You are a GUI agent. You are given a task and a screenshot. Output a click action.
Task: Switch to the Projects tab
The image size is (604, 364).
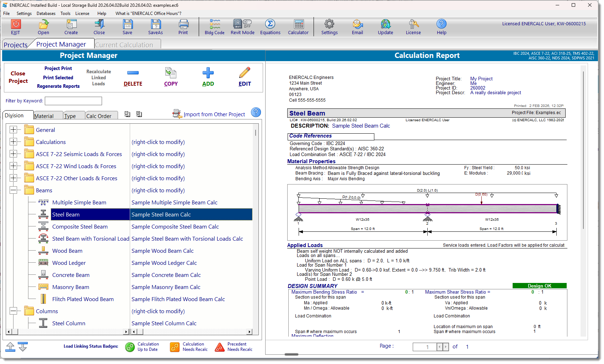pyautogui.click(x=16, y=45)
